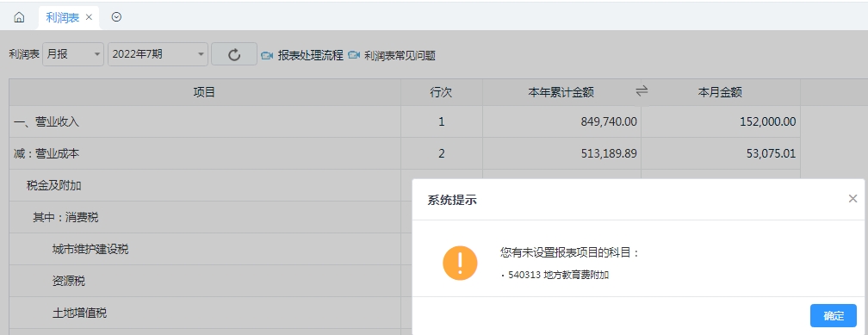The image size is (868, 335).
Task: Click the 行次 column header
Action: coord(441,92)
